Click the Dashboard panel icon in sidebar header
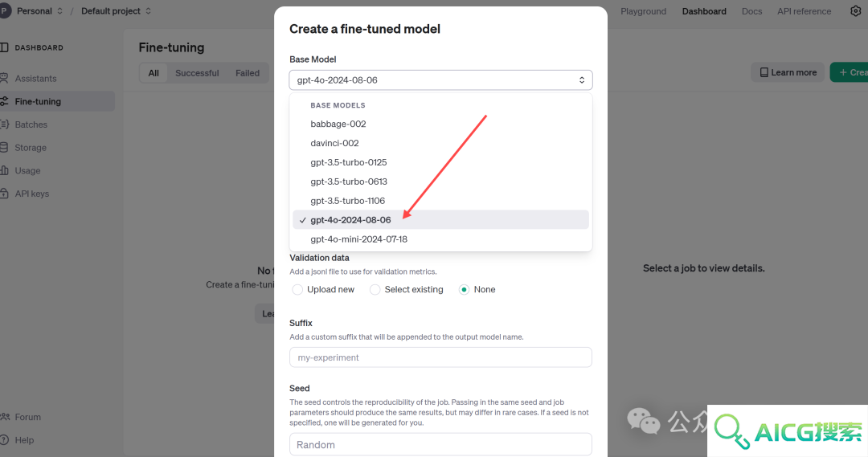Screen dimensions: 868x457 point(4,47)
